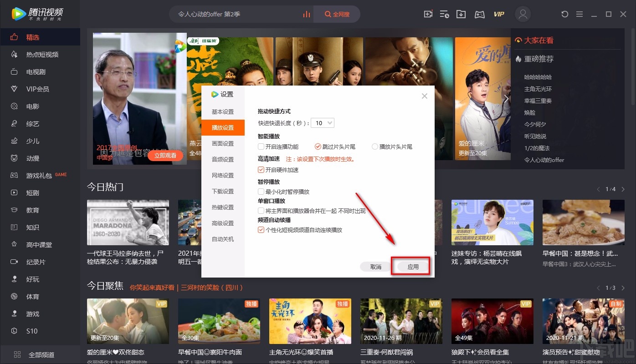
Task: Go to previous page of 今日聚焦
Action: coord(599,288)
